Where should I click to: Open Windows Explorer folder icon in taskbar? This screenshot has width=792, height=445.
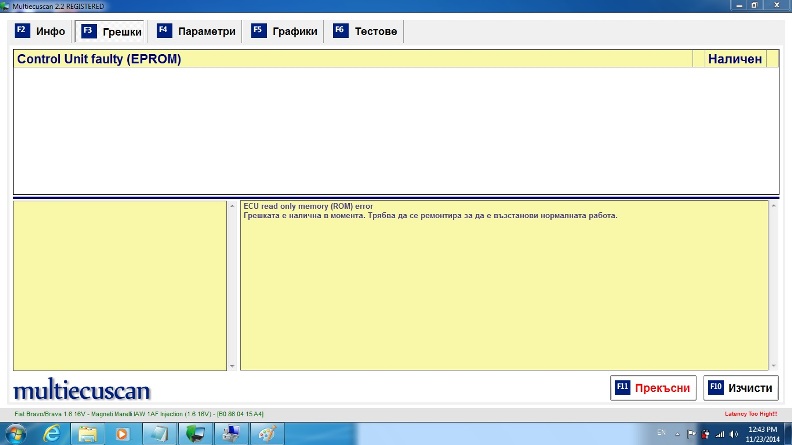click(x=88, y=434)
